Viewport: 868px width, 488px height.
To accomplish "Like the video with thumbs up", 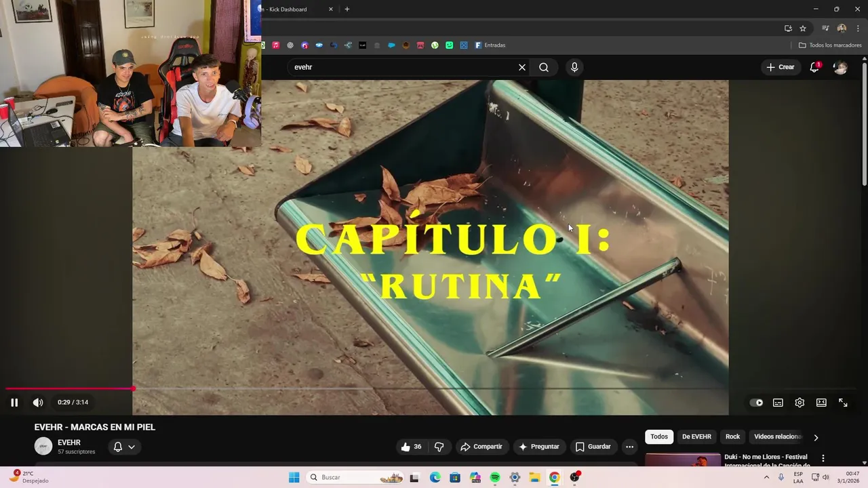I will [411, 447].
